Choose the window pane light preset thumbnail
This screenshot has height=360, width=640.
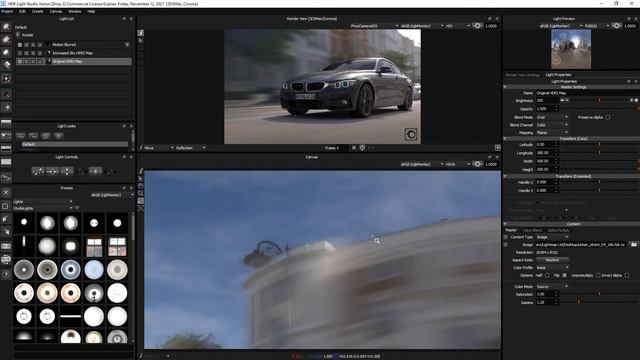(94, 246)
